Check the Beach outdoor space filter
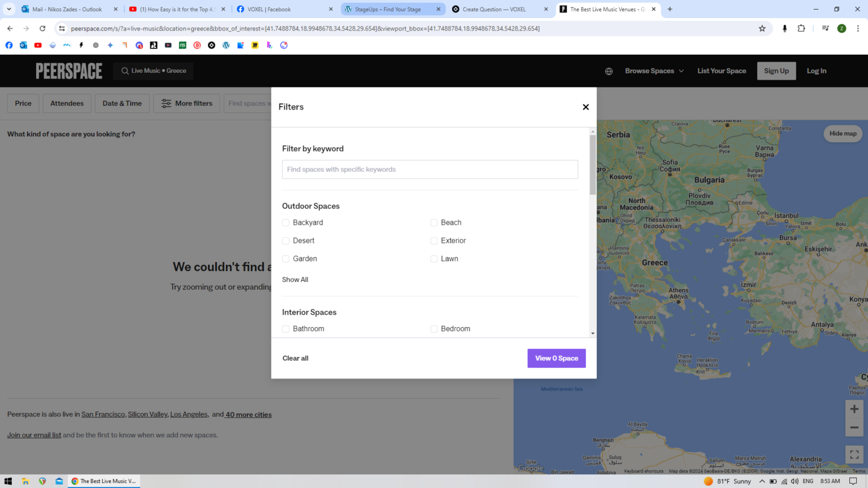868x488 pixels. pyautogui.click(x=434, y=223)
